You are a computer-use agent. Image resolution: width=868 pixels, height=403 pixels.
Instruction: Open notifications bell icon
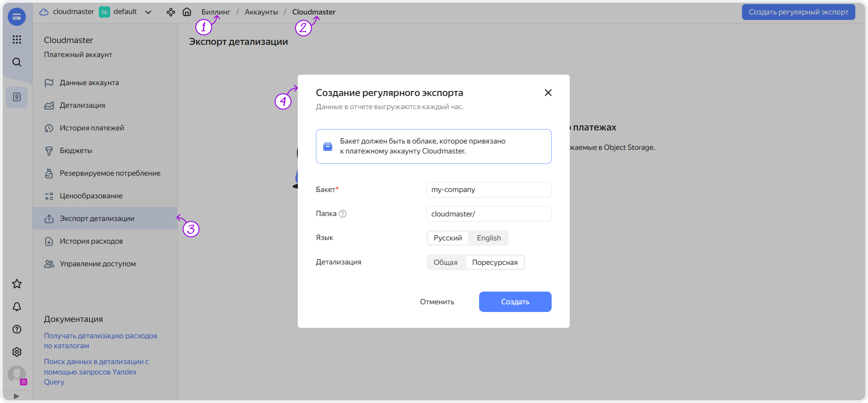pyautogui.click(x=17, y=307)
